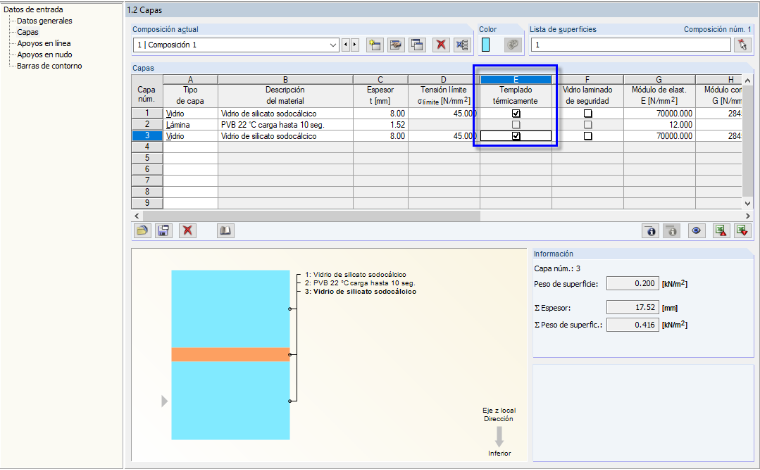760x470 pixels.
Task: Click the grayed info icon below the table
Action: (672, 231)
